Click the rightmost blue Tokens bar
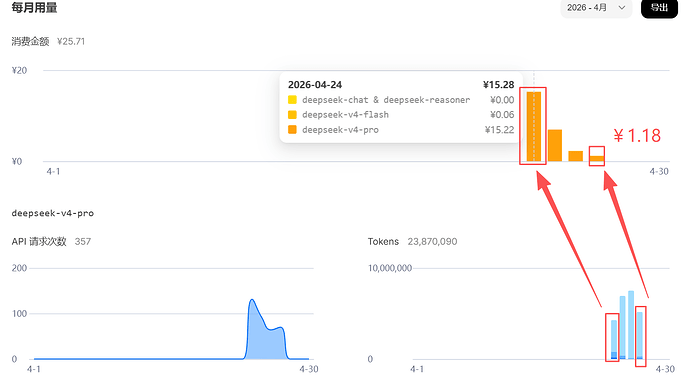 pyautogui.click(x=640, y=336)
